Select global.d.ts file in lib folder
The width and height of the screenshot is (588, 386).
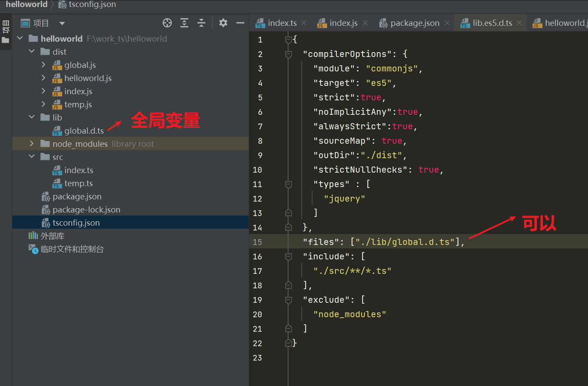84,131
